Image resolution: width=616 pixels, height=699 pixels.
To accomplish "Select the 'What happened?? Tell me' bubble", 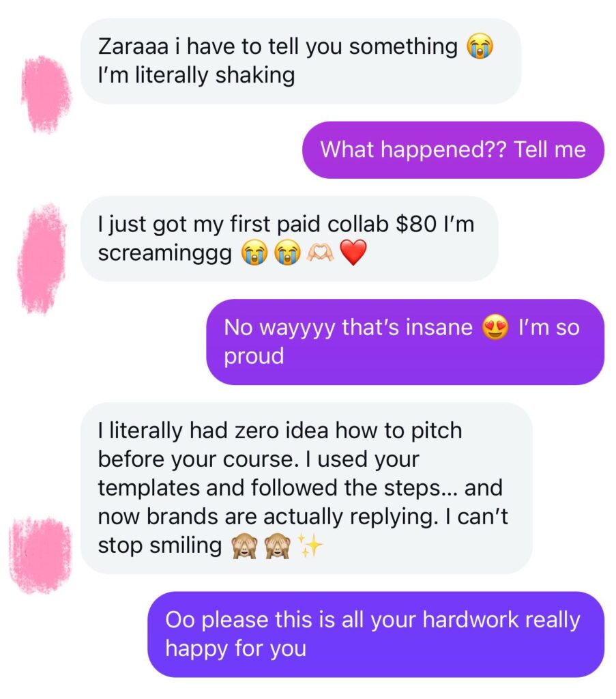I will [453, 149].
